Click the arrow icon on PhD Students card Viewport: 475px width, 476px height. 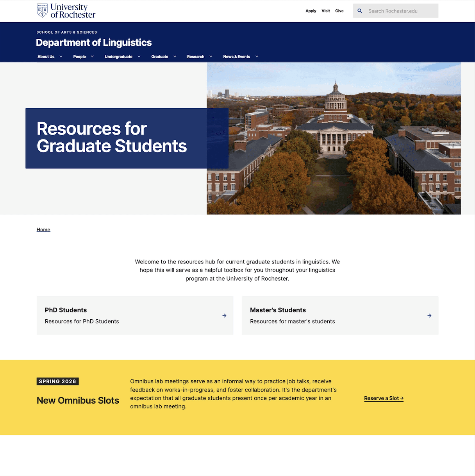[224, 315]
